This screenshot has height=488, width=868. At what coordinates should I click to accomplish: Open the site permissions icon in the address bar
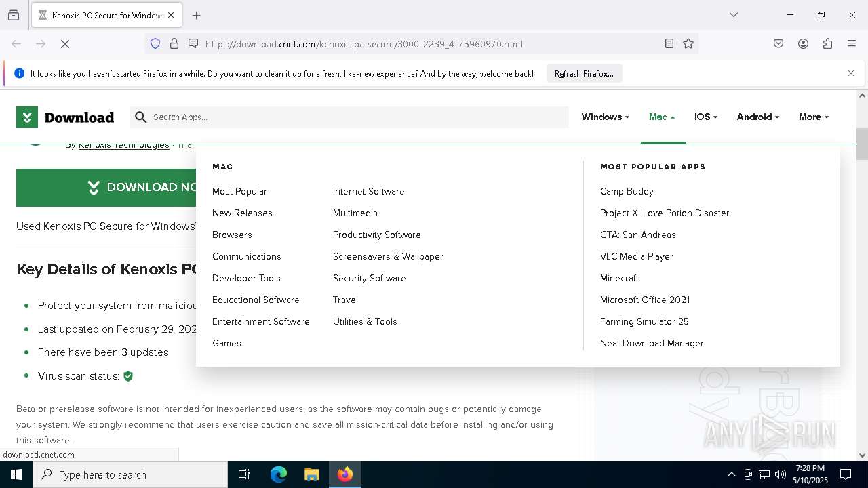193,44
